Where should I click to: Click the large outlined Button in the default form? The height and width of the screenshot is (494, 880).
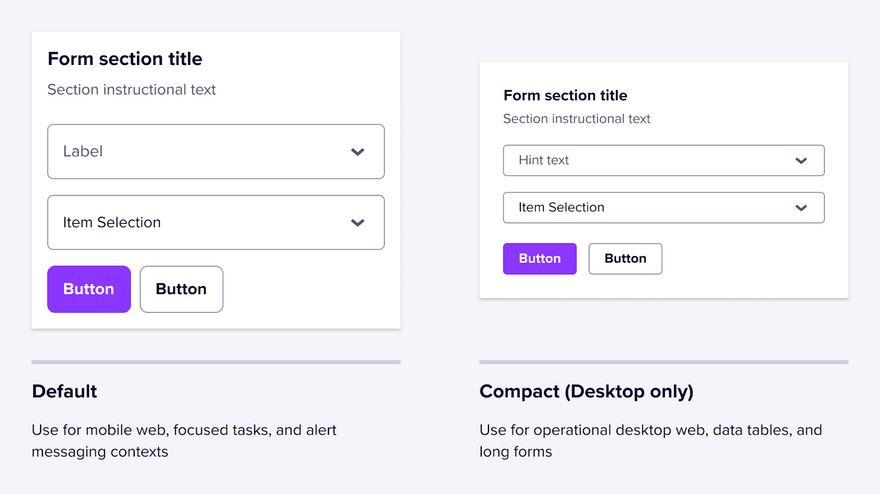tap(181, 289)
